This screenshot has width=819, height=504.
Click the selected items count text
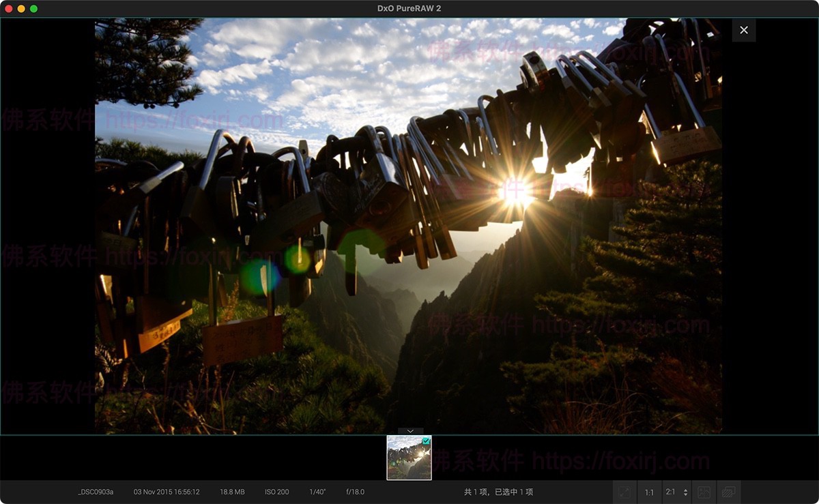[498, 492]
